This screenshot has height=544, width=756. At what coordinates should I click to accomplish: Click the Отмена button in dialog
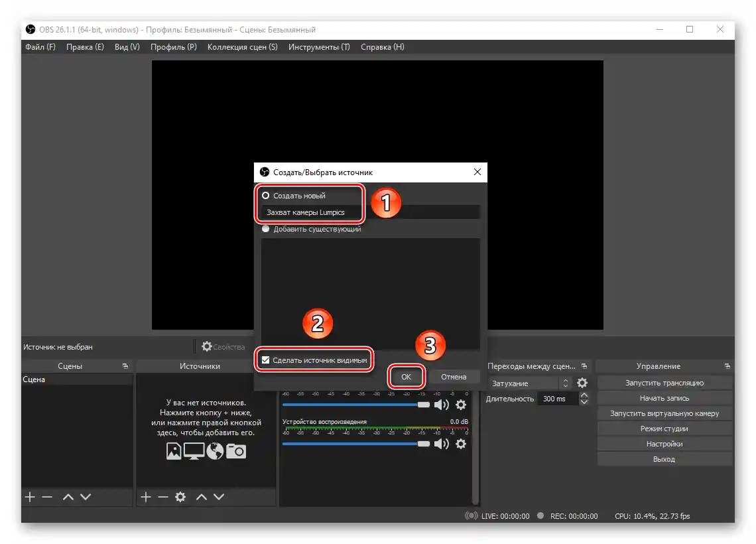pyautogui.click(x=453, y=377)
